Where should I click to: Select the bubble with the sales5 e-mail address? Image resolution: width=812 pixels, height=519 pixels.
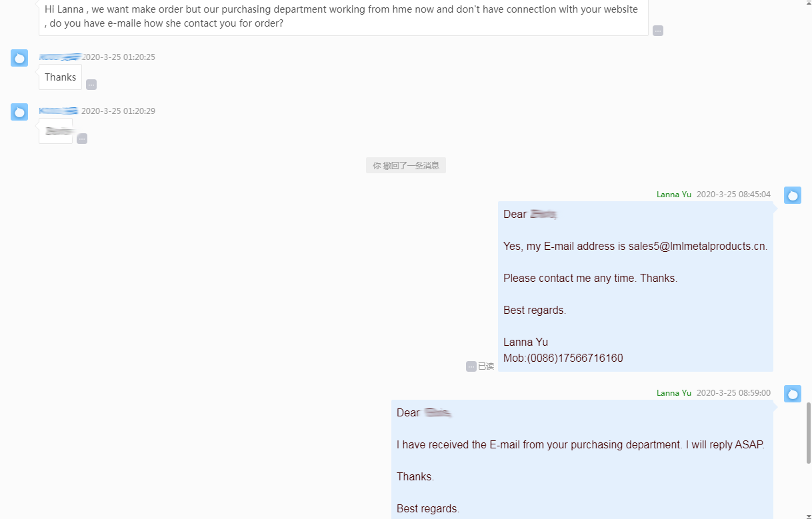click(x=635, y=286)
